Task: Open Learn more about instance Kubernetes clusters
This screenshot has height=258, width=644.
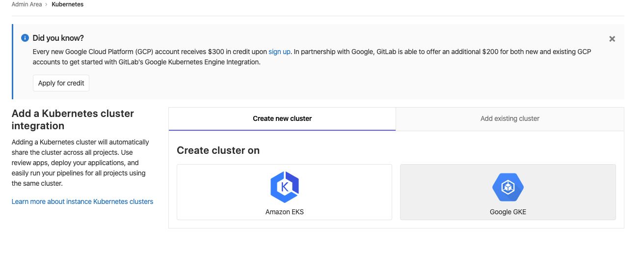Action: (x=82, y=201)
